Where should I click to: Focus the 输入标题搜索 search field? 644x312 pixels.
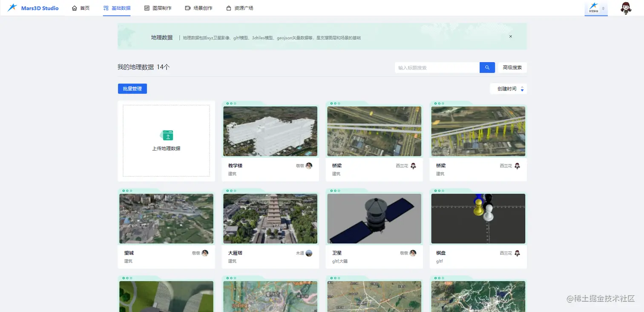coord(437,67)
